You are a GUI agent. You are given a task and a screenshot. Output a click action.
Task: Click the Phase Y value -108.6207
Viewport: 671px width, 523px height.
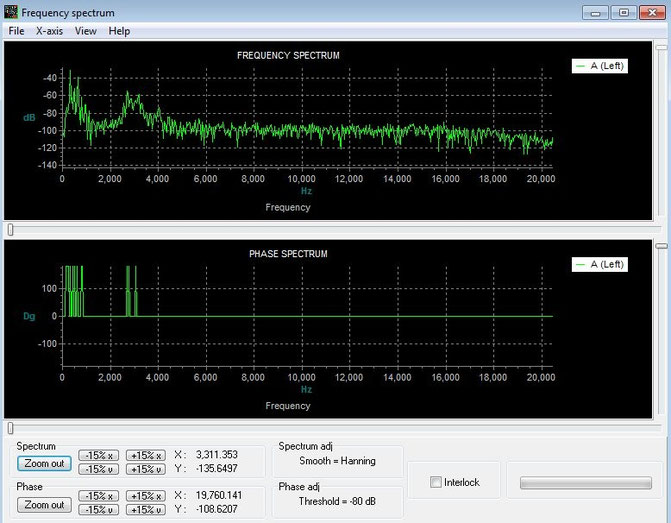coord(217,509)
